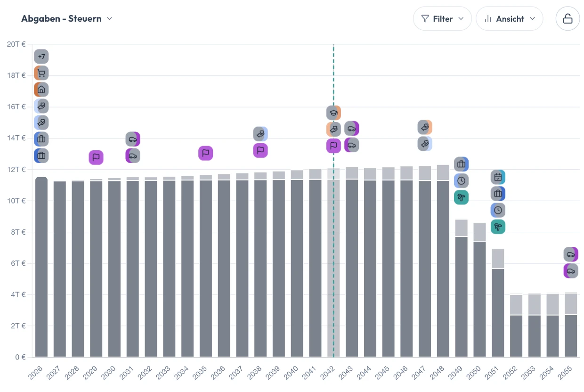Click the lower car icon above 2043
Viewport: 584px width, 392px height.
coord(352,145)
